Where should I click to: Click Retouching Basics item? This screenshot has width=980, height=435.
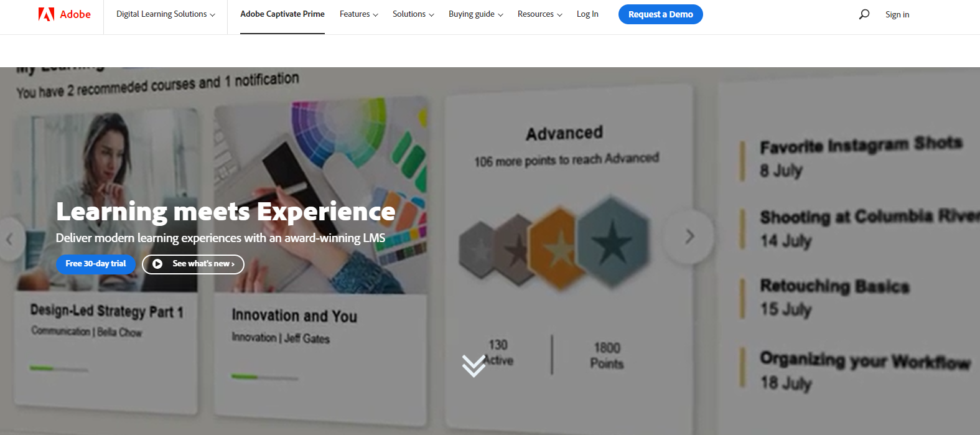pyautogui.click(x=834, y=297)
